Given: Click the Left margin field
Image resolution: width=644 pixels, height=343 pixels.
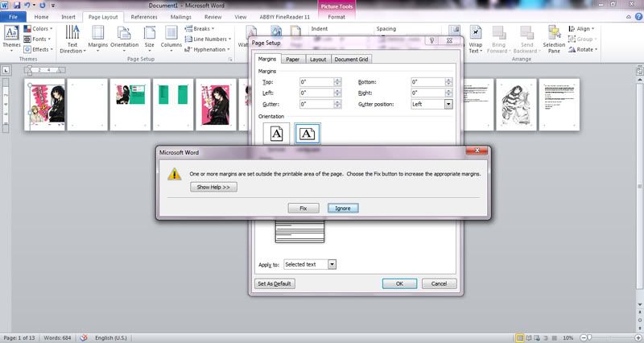Looking at the screenshot, I should [x=316, y=93].
